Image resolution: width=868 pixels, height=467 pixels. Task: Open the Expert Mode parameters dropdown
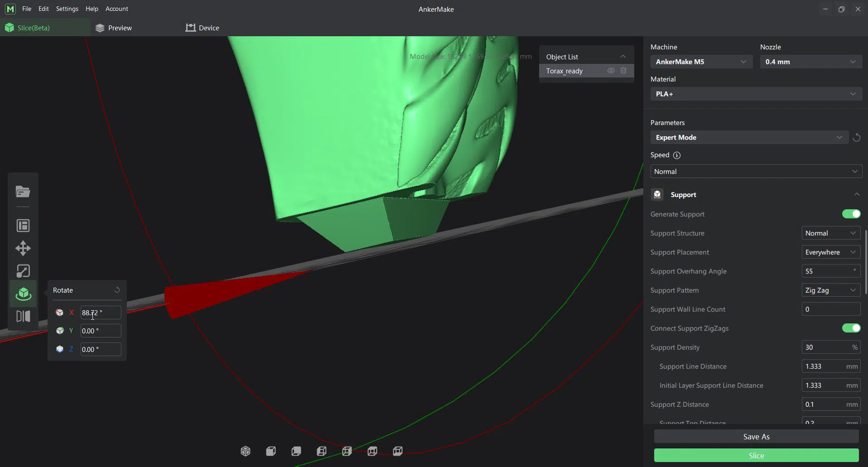749,137
